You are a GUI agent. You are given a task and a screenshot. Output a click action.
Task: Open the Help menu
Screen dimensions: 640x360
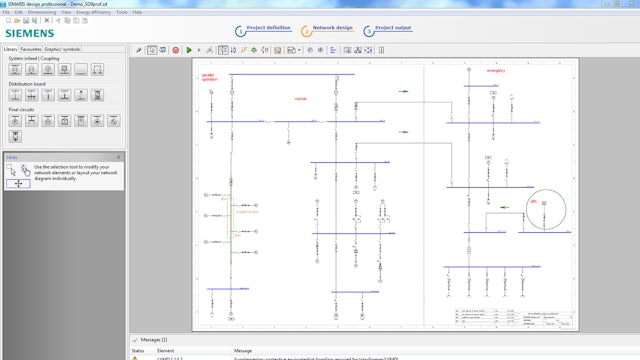click(137, 12)
